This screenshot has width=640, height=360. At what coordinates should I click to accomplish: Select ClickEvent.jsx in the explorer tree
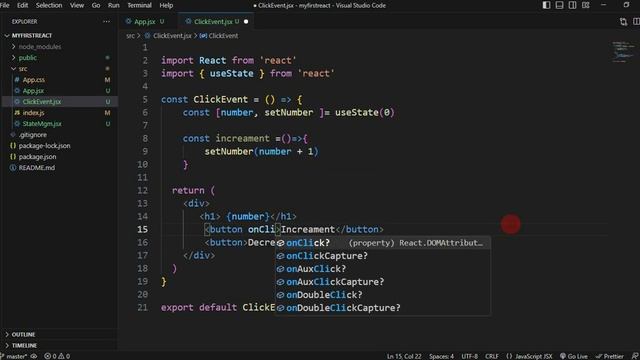tap(59, 102)
